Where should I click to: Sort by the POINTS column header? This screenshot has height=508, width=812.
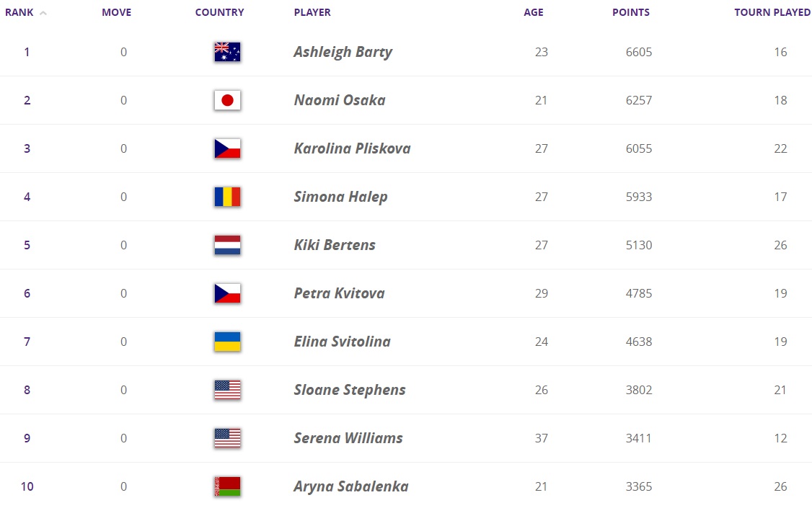[631, 12]
